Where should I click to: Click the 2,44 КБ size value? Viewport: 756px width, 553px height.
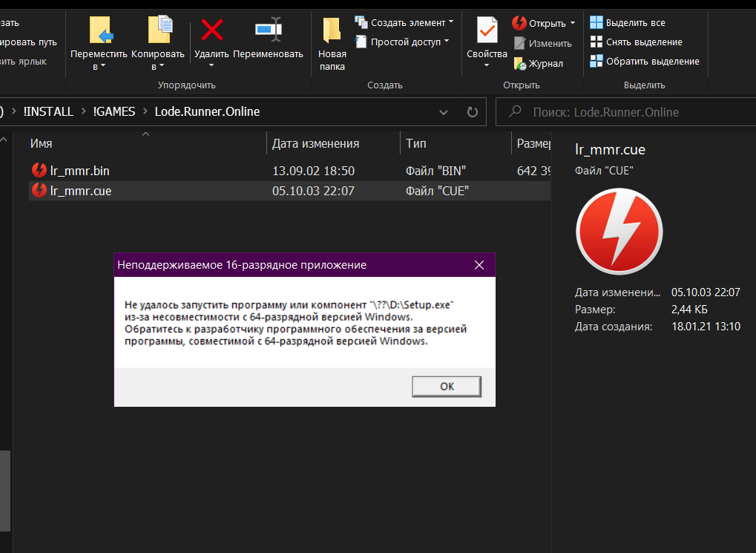[x=689, y=310]
